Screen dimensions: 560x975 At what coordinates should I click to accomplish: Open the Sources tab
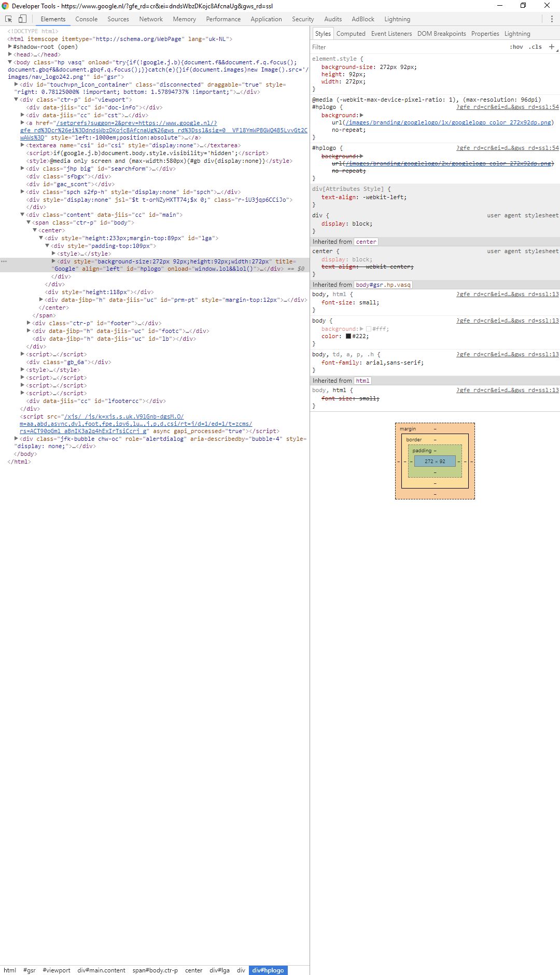point(118,19)
